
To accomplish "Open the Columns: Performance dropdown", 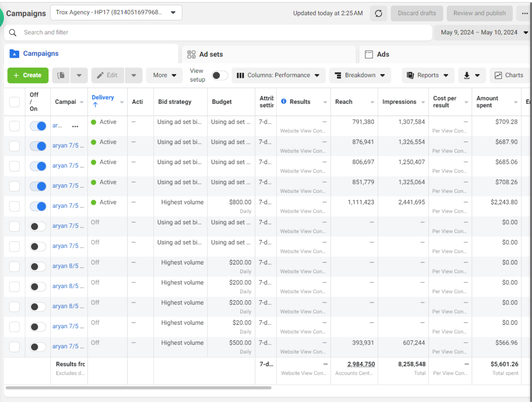I will click(x=278, y=75).
